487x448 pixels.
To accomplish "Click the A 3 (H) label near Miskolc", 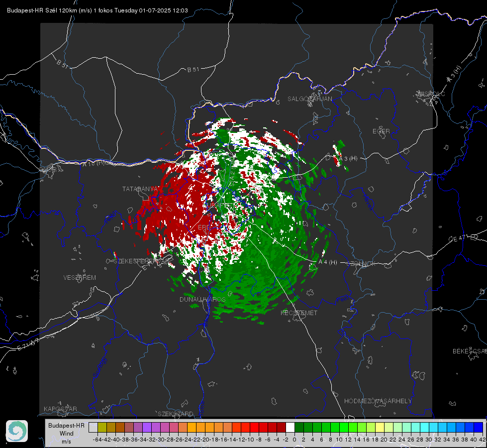I will click(x=454, y=74).
